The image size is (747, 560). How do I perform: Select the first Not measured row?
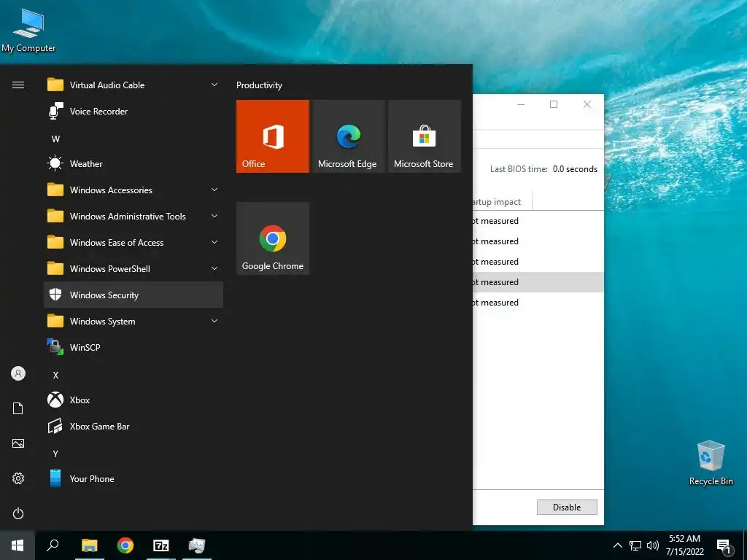click(538, 221)
